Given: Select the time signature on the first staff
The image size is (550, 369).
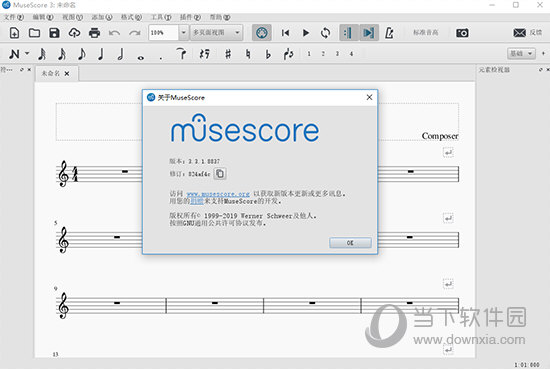Looking at the screenshot, I should tap(75, 174).
